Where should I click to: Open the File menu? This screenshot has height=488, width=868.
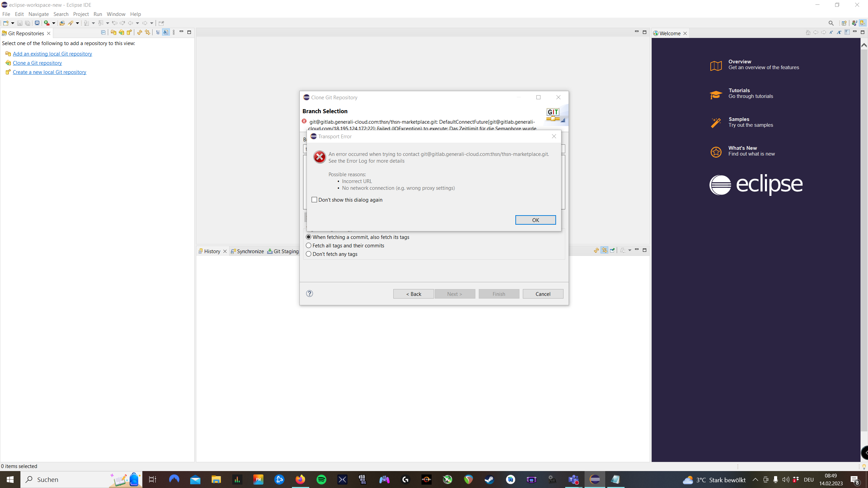6,14
